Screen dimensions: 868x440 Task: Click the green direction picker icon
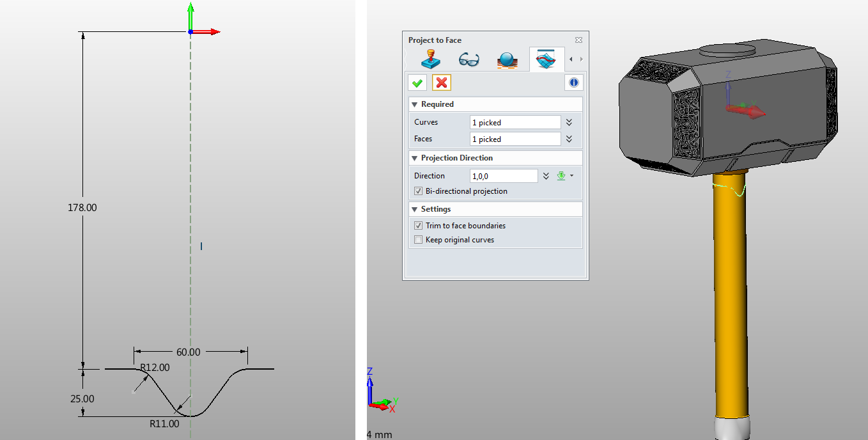coord(561,176)
